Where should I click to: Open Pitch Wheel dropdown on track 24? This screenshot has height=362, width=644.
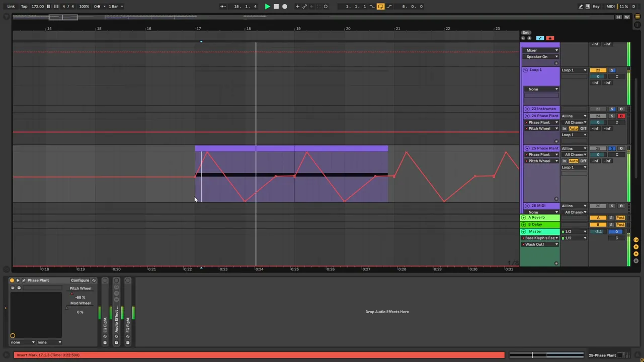point(541,129)
